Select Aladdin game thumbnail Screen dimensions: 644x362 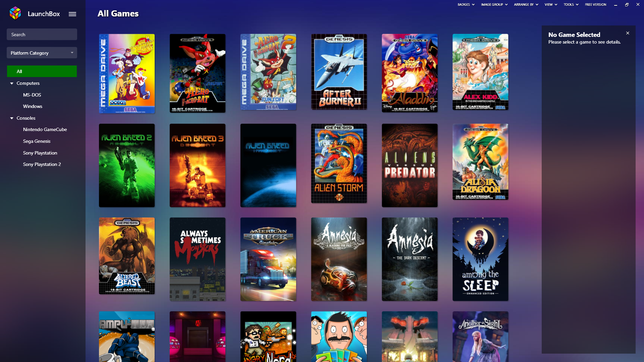(410, 73)
